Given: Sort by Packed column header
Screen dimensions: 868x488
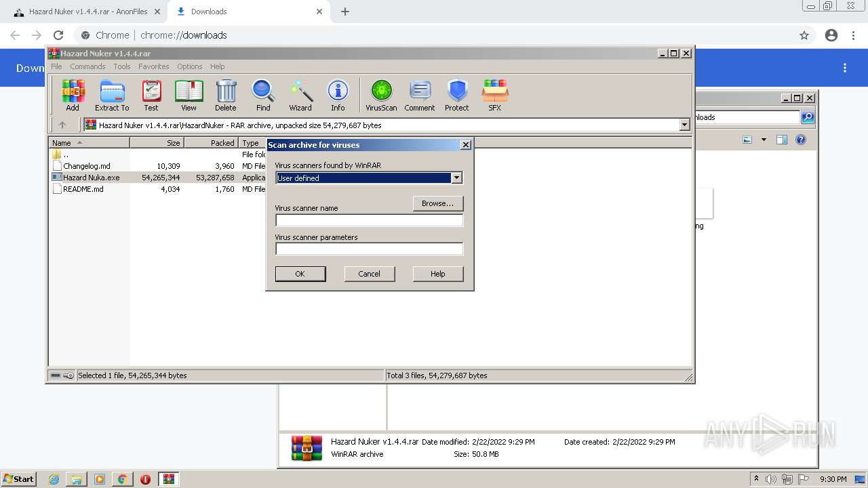Looking at the screenshot, I should (x=211, y=143).
